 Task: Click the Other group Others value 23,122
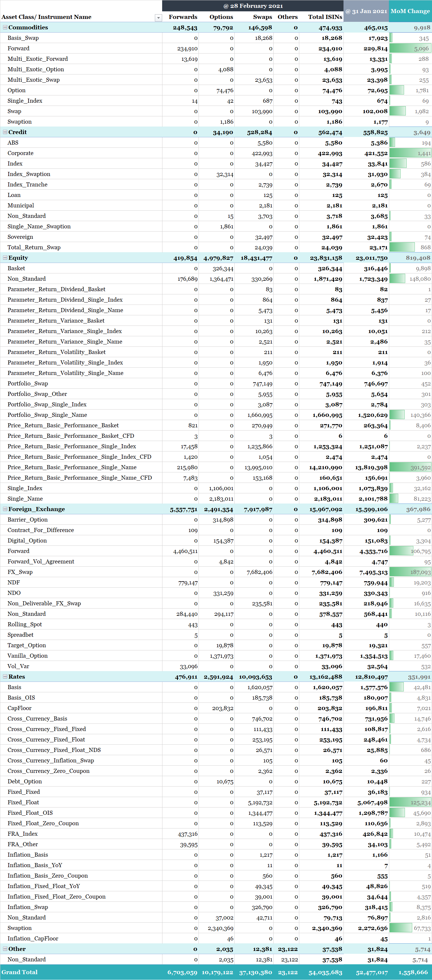[288, 949]
